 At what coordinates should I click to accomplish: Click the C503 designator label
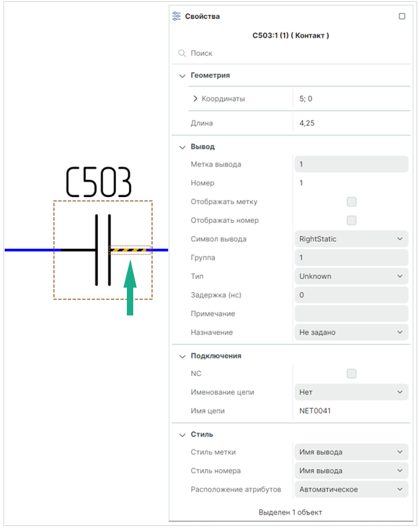(98, 182)
